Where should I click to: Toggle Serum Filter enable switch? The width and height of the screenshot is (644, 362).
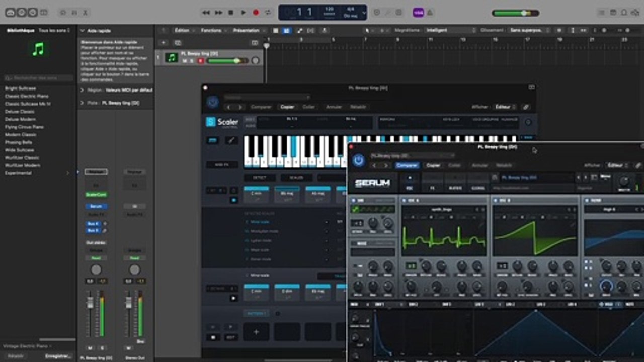tap(587, 201)
